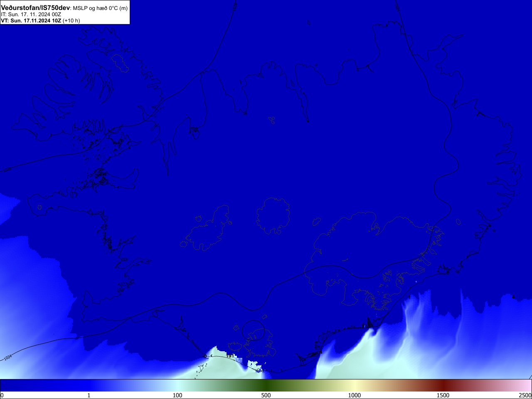
Task: Click the 1024 isobar label on the lower contour
Action: [7, 358]
